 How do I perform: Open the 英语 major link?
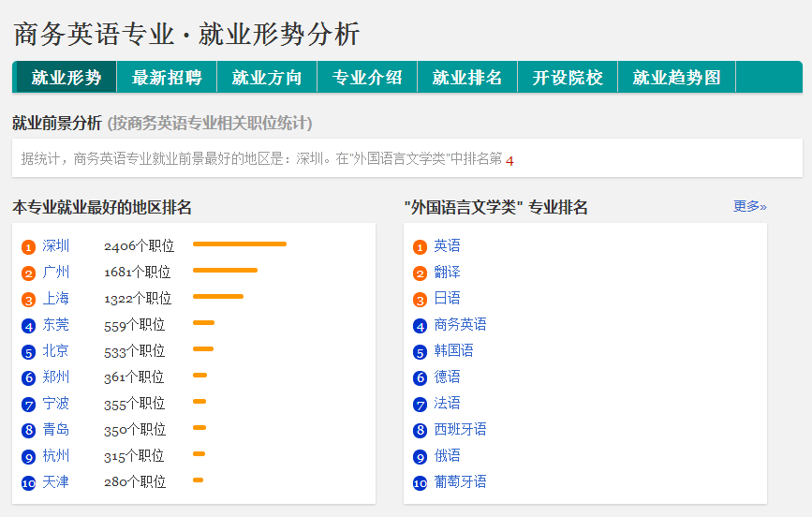coord(447,245)
